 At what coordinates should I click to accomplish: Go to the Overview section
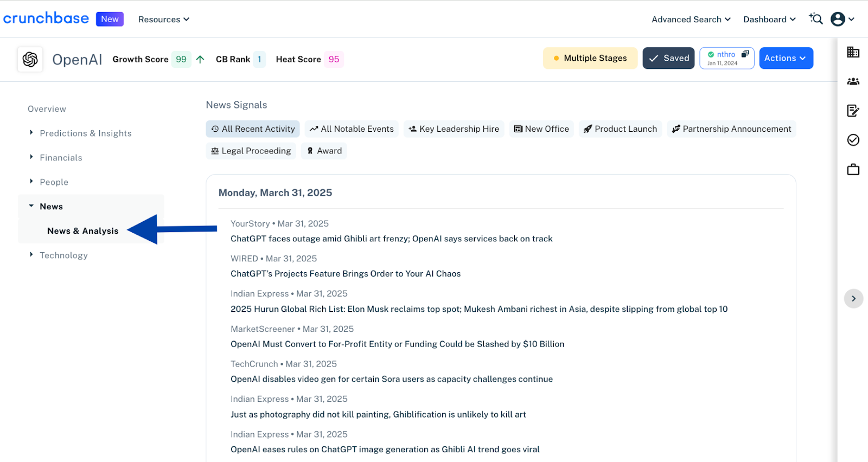tap(47, 109)
